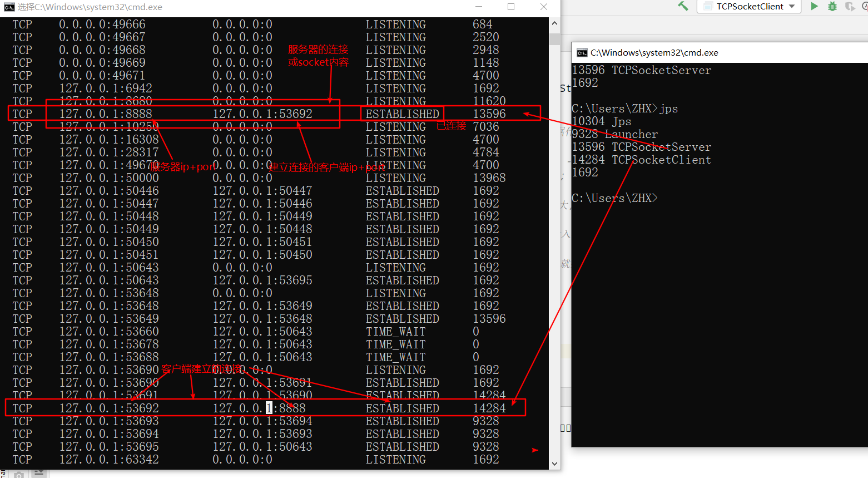Click local address 127.0.0.1:53692 in client row
Viewport: 868px width, 478px height.
pos(109,408)
